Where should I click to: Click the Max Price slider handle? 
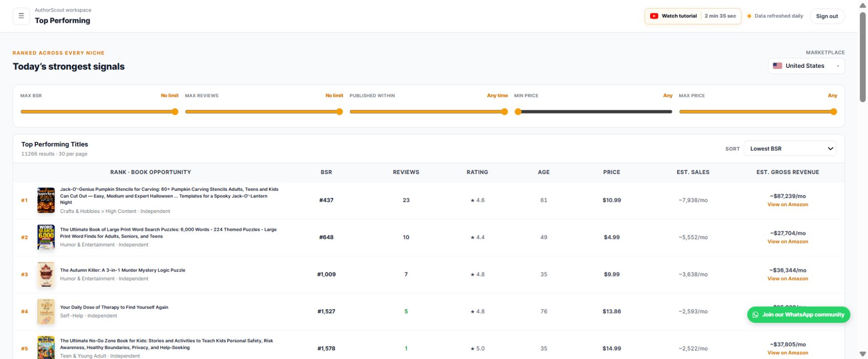(x=834, y=112)
